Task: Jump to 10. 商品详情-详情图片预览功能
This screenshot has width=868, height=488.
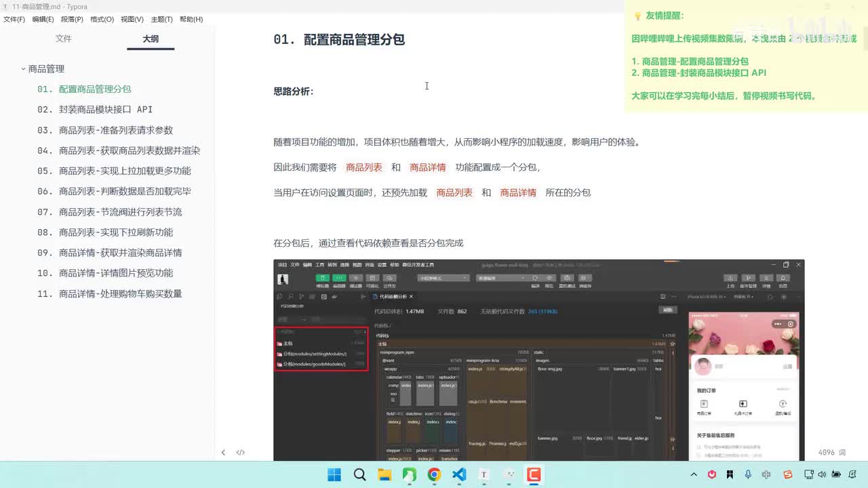Action: [x=105, y=272]
